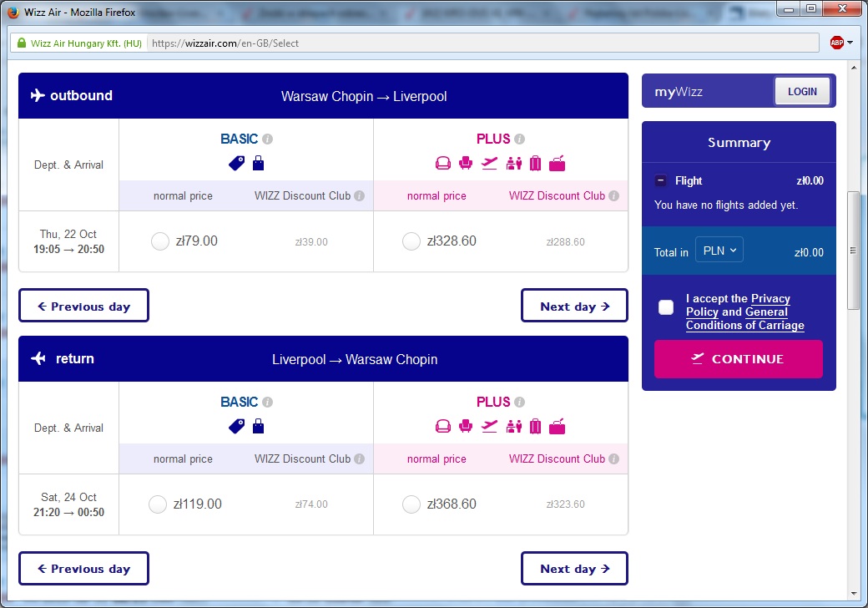Viewport: 868px width, 608px height.
Task: Click the Sat, 24 Oct flight time cell
Action: click(68, 504)
